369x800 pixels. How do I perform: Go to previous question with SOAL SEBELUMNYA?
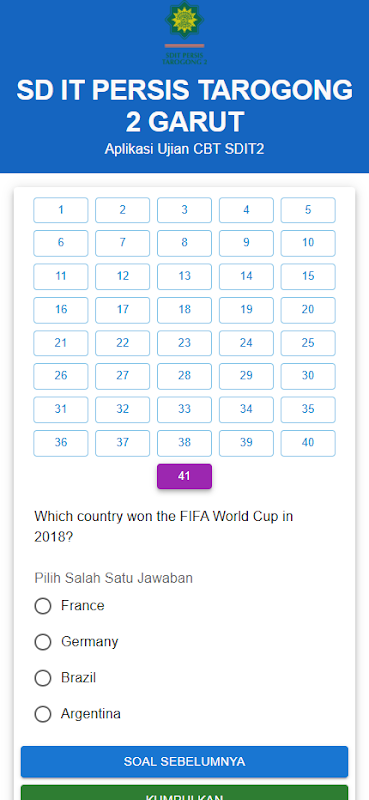[x=184, y=762]
